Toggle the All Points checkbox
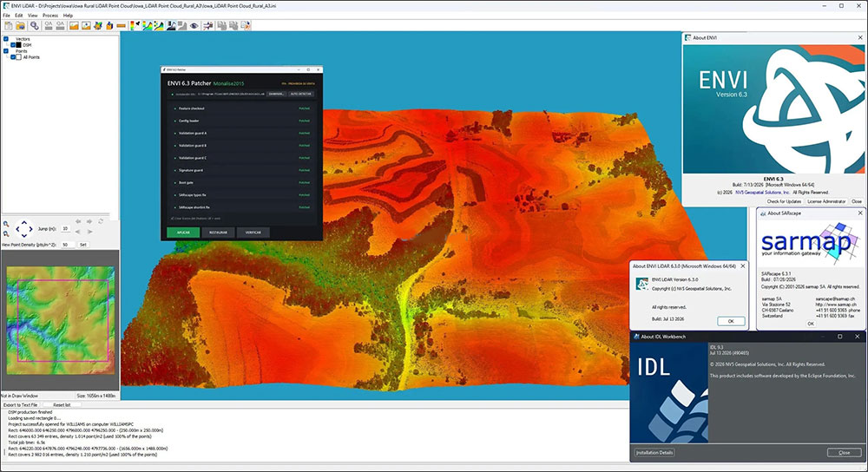The image size is (868, 472). (x=13, y=57)
